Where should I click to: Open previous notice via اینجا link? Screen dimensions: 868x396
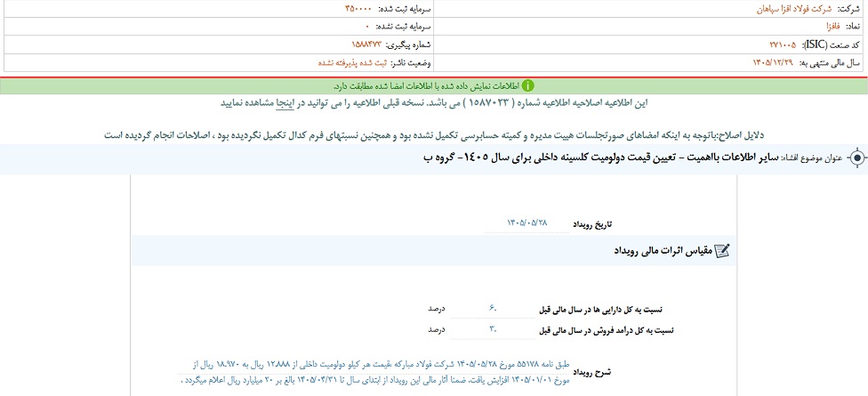(x=285, y=103)
